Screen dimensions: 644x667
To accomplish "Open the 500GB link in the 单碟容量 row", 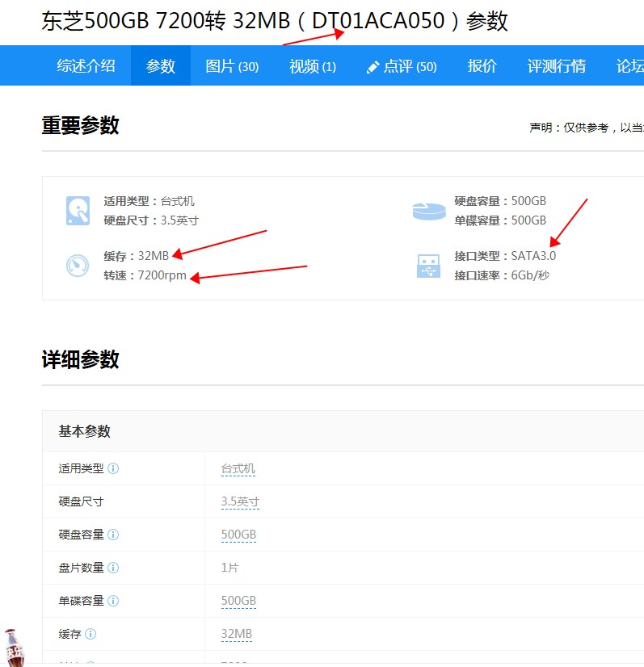I will tap(238, 601).
